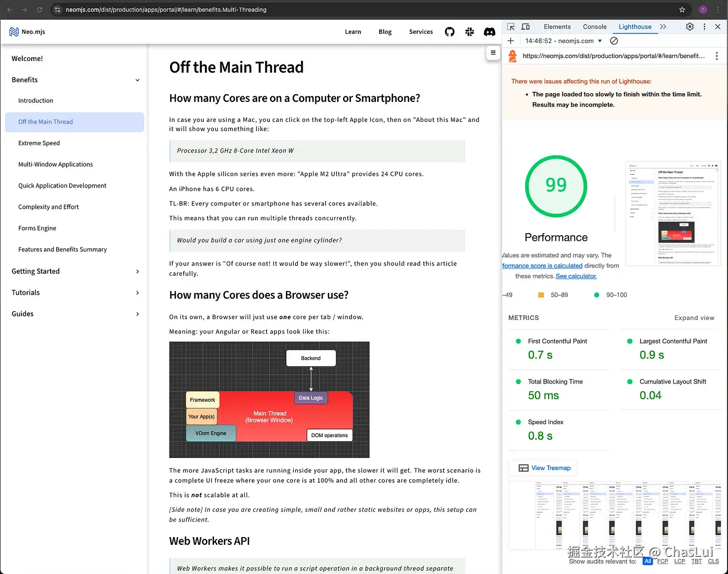Switch to the Elements tab
Screen dimensions: 728x574
pos(557,27)
